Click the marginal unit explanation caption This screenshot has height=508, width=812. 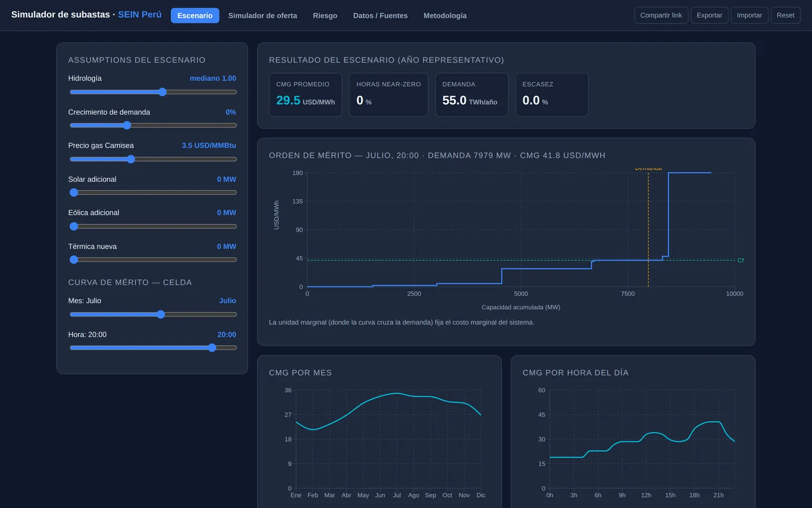[x=401, y=323]
